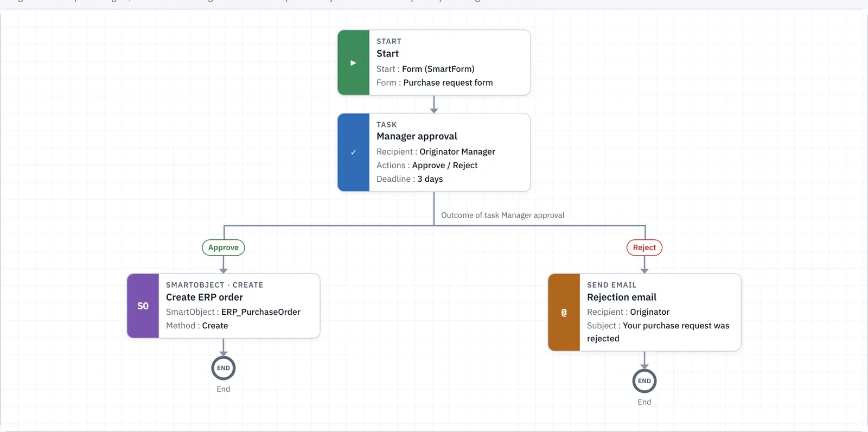Click the 3 days deadline value

pos(430,179)
